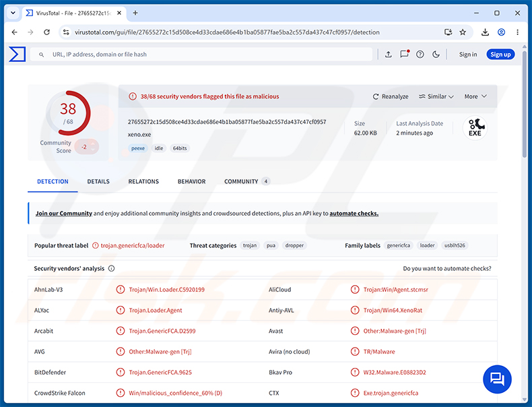Image resolution: width=532 pixels, height=407 pixels.
Task: Click the Security vendors' analysis info icon
Action: pos(111,268)
